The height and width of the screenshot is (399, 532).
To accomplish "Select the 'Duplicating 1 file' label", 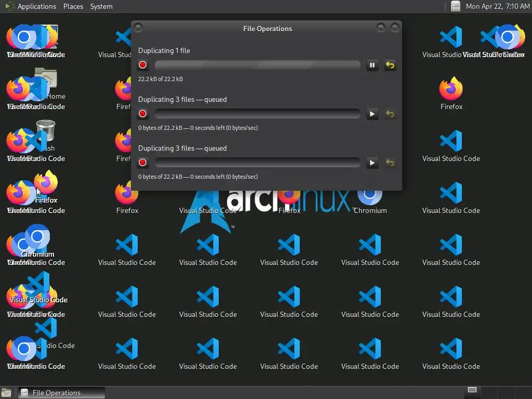I will pos(164,50).
